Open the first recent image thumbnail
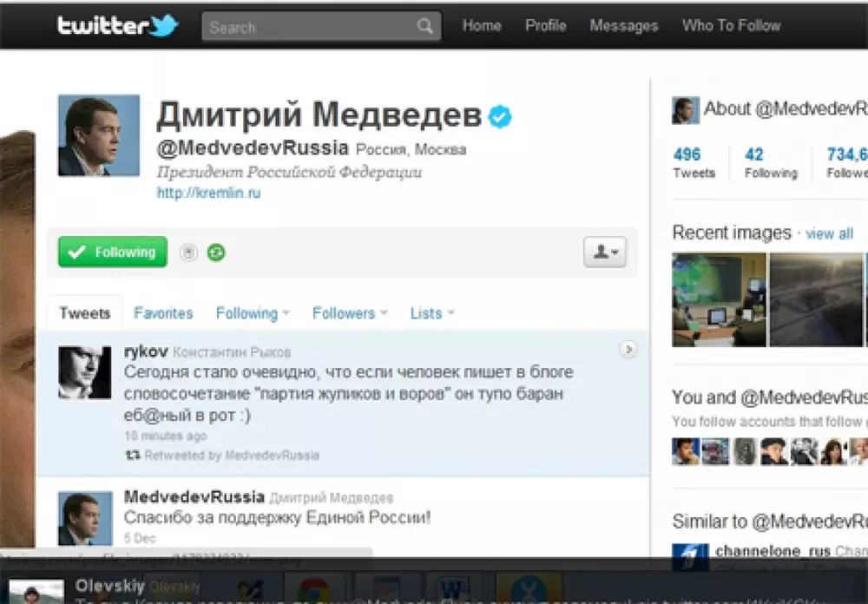Image resolution: width=868 pixels, height=604 pixels. tap(719, 299)
